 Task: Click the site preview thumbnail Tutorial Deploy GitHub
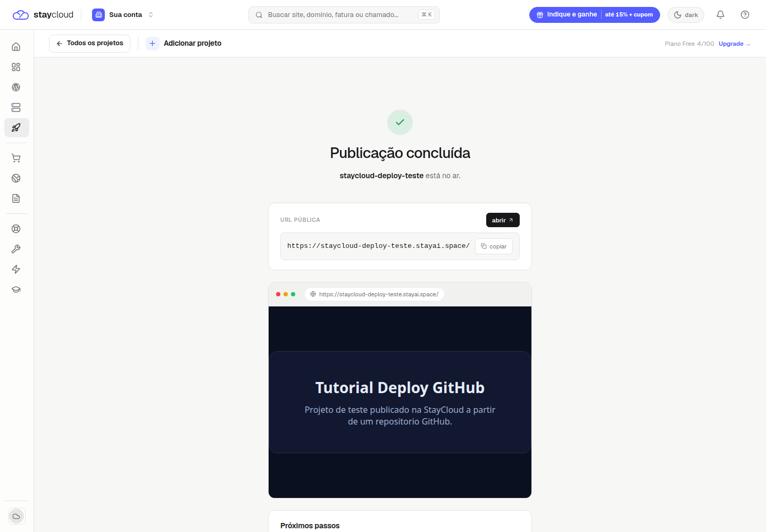400,402
